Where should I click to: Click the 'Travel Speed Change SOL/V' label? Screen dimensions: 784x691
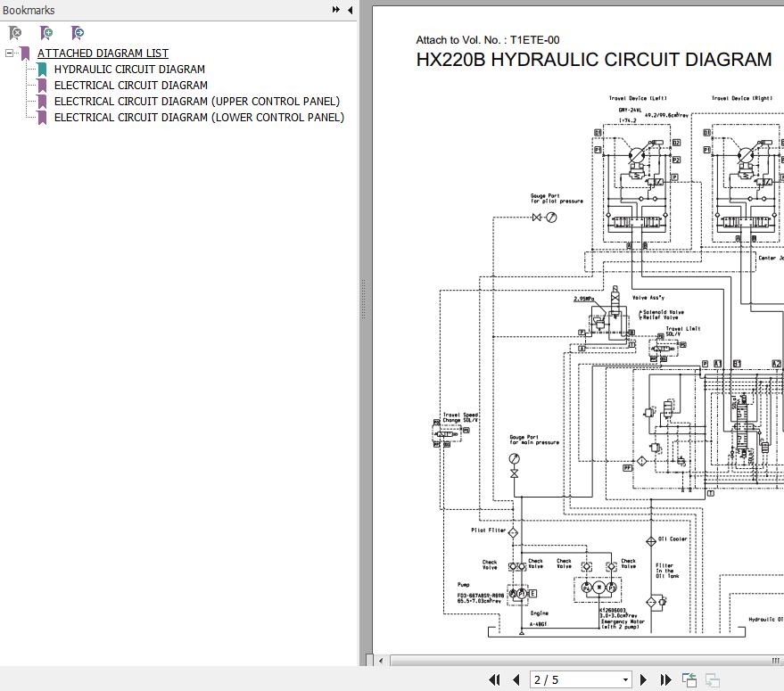[x=460, y=417]
